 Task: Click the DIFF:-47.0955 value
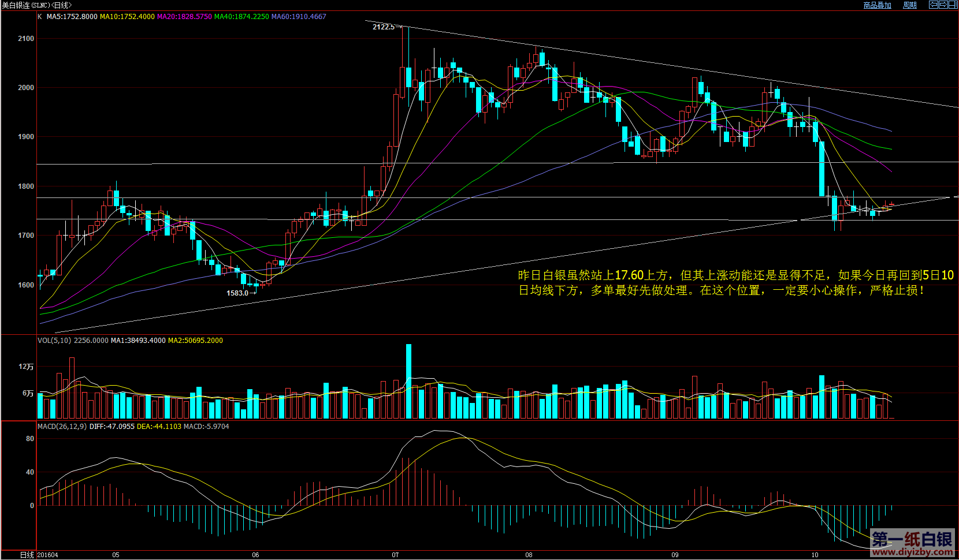click(x=112, y=427)
